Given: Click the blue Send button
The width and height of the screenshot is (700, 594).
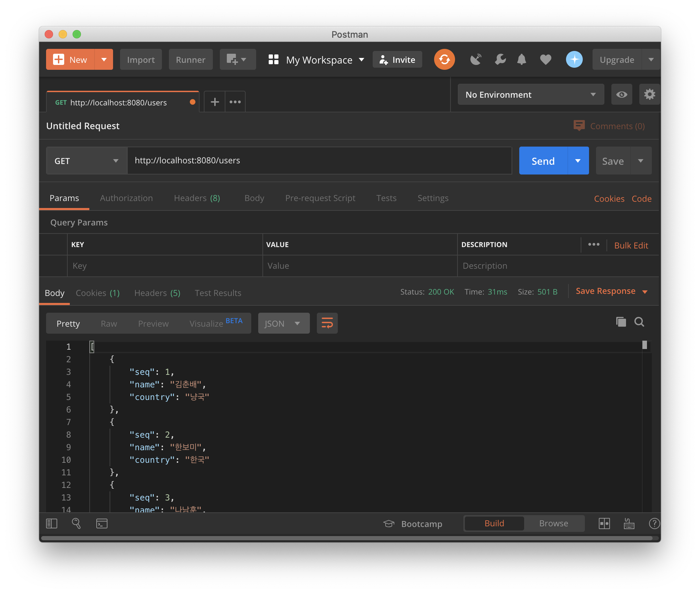Looking at the screenshot, I should 543,161.
